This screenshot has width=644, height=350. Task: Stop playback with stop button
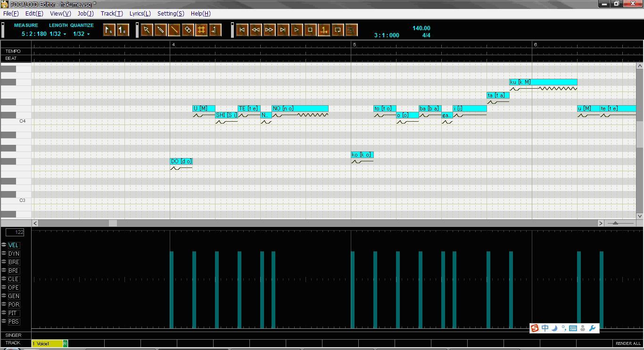310,30
